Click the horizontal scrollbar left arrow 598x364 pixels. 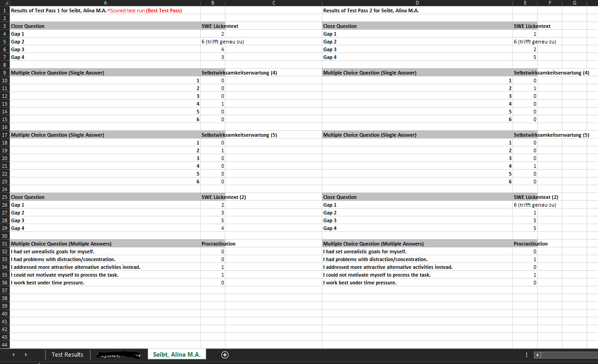click(x=536, y=355)
